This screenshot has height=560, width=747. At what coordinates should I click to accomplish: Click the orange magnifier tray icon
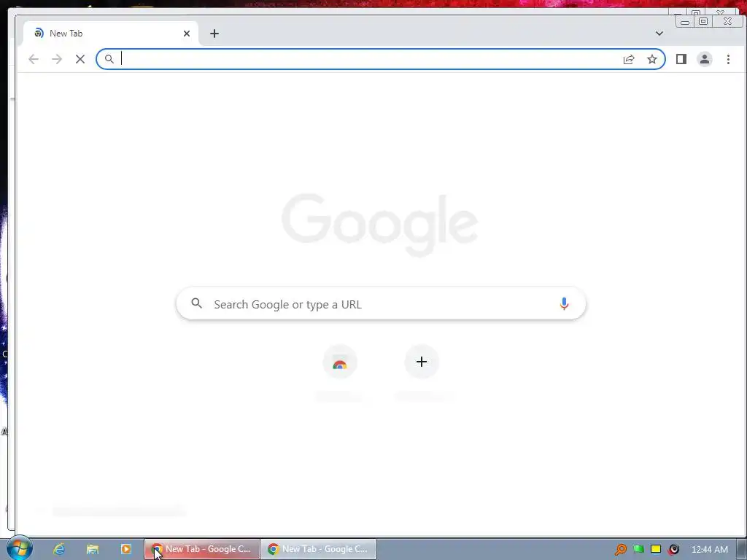(x=621, y=550)
